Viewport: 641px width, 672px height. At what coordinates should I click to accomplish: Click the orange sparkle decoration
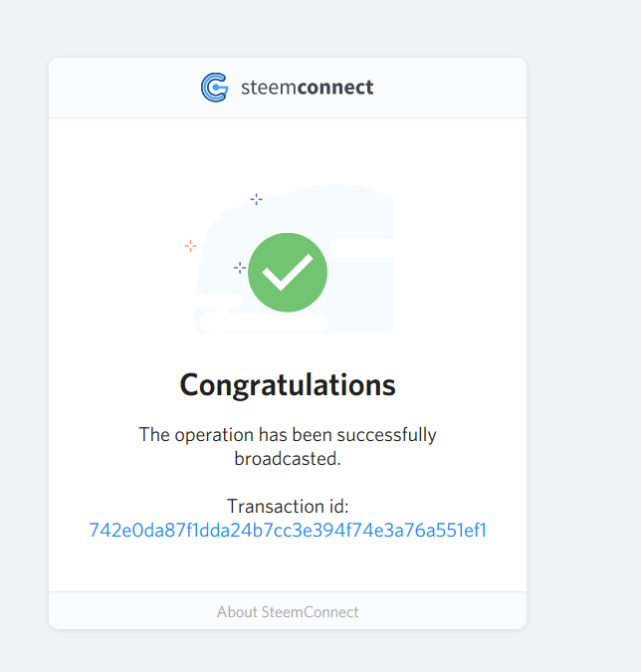click(x=190, y=246)
